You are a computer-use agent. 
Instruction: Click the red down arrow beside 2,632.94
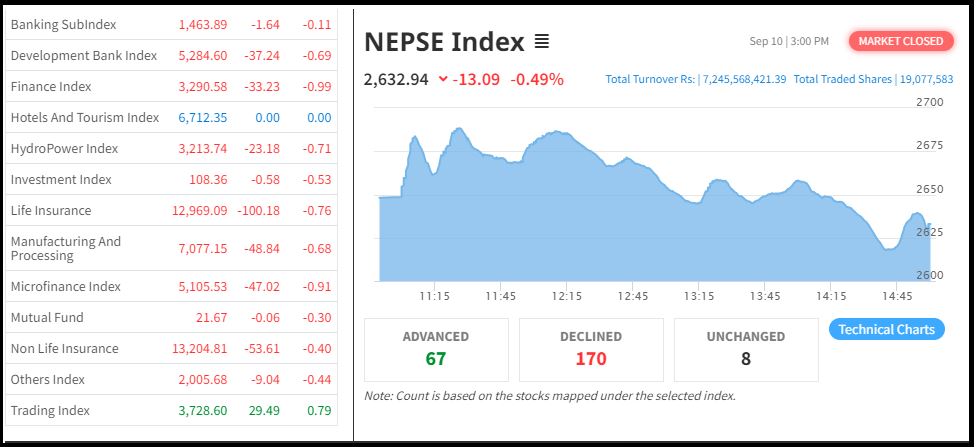(443, 79)
